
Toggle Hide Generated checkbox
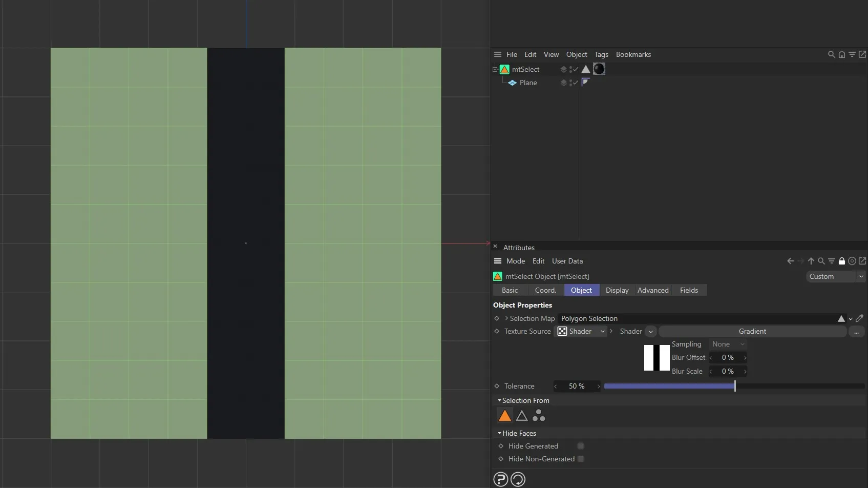click(580, 446)
